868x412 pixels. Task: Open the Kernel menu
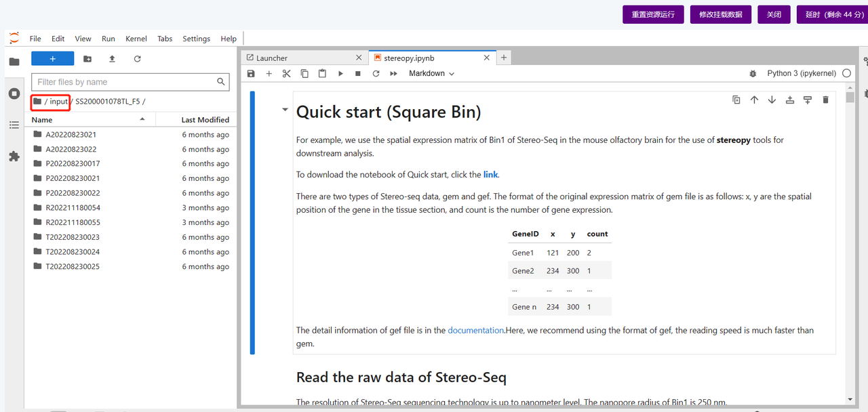pyautogui.click(x=136, y=39)
